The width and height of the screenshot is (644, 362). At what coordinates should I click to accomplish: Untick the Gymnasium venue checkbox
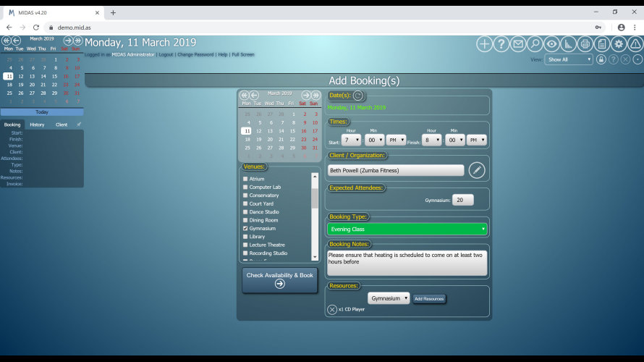245,228
